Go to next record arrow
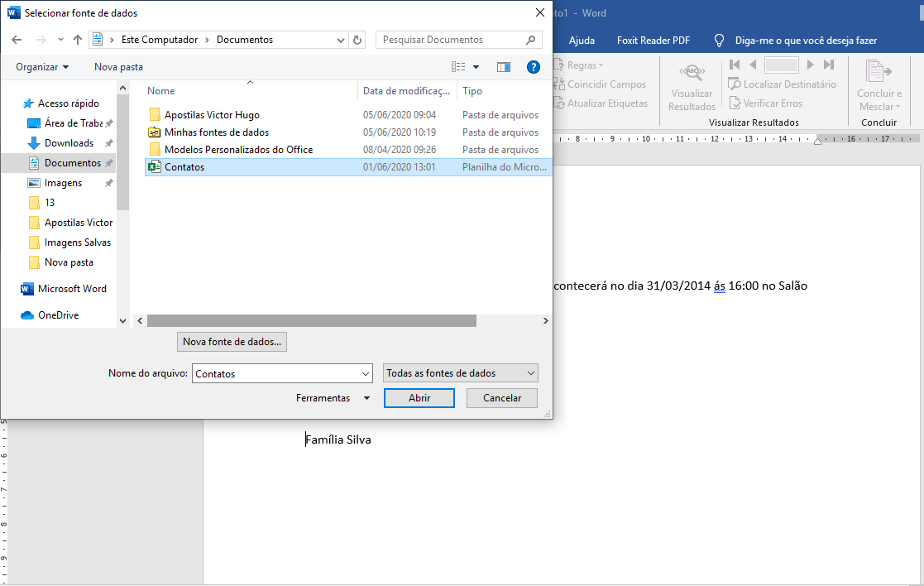This screenshot has width=924, height=586. (x=810, y=65)
